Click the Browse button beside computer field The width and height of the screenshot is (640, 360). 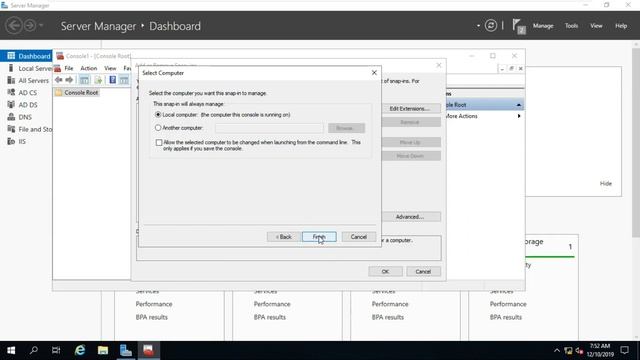pos(346,128)
